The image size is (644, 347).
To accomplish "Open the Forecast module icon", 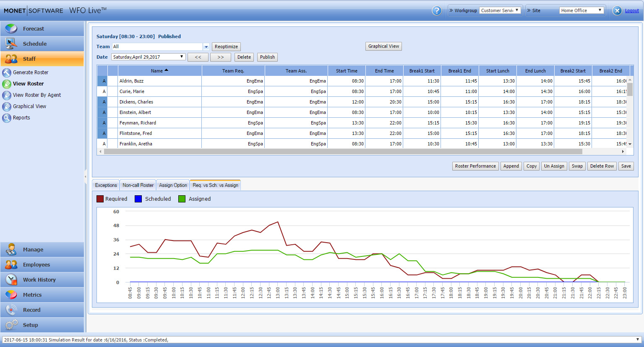I will [x=11, y=28].
